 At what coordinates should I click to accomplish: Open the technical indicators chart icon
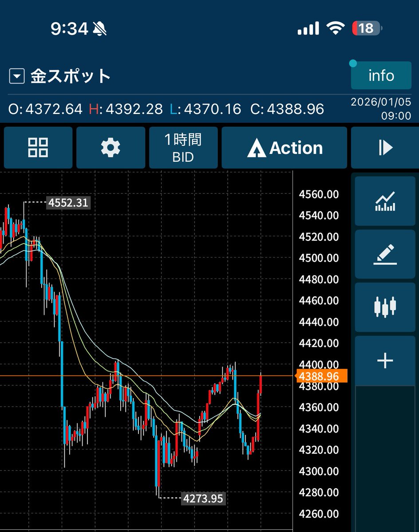[385, 202]
